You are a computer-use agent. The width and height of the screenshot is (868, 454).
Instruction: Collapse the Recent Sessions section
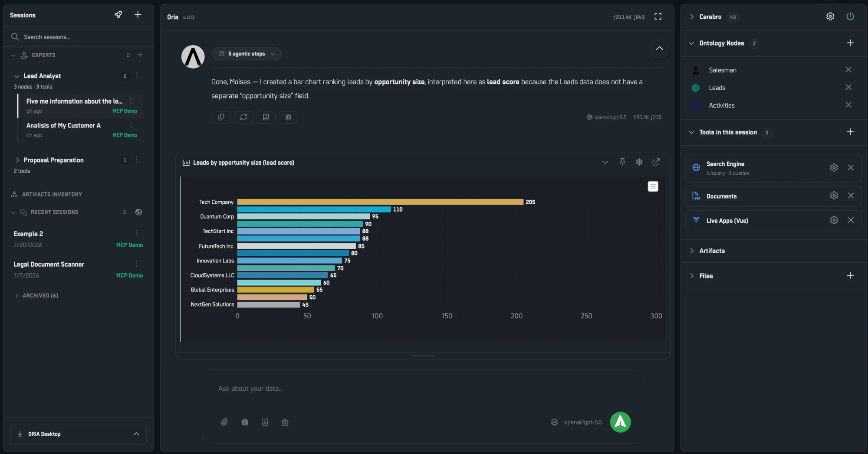13,212
